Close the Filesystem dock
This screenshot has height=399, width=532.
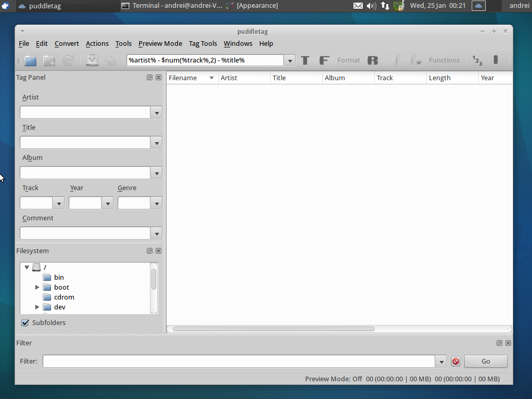point(158,251)
